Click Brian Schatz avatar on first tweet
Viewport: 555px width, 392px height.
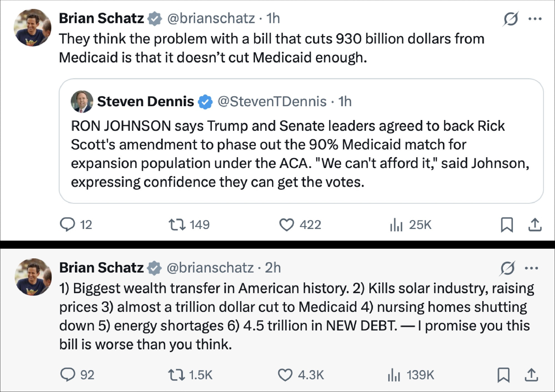click(x=32, y=27)
